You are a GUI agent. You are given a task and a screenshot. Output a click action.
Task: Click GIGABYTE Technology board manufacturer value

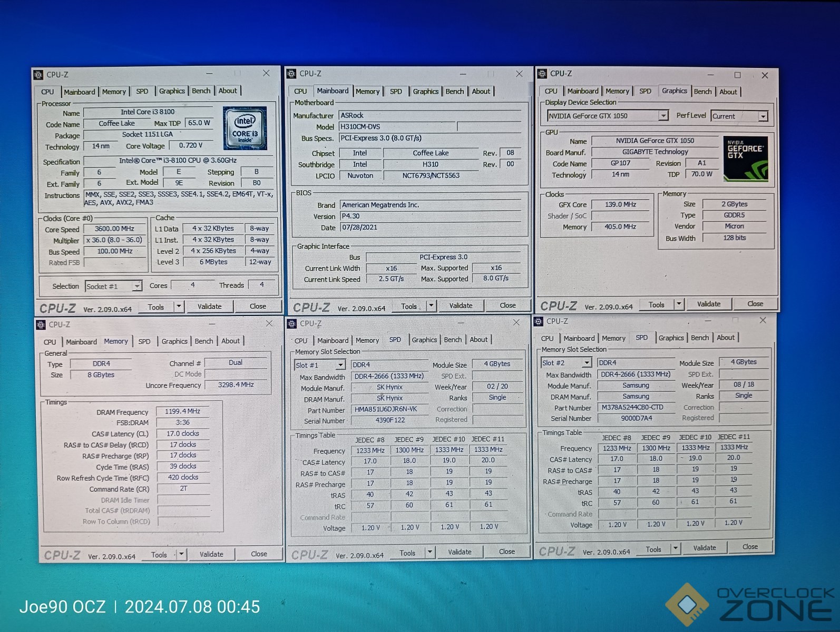655,152
